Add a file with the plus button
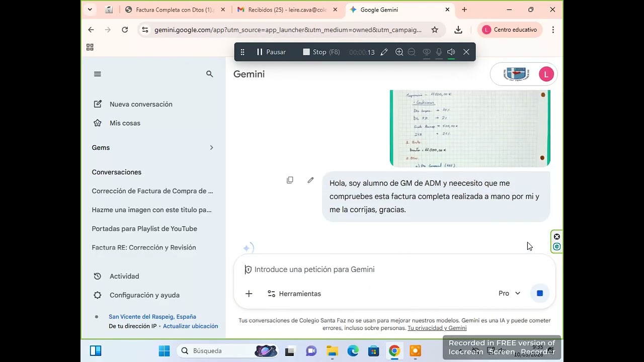This screenshot has width=644, height=362. (x=249, y=294)
